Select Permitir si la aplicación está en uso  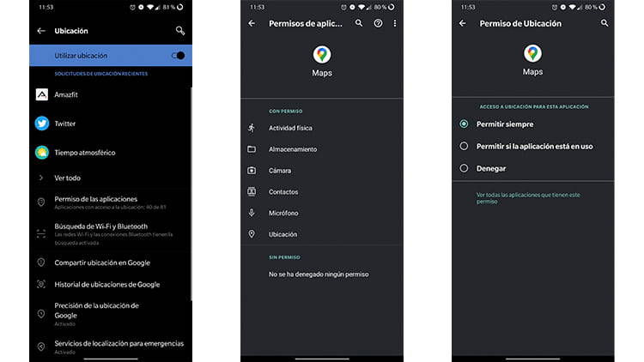(x=464, y=146)
